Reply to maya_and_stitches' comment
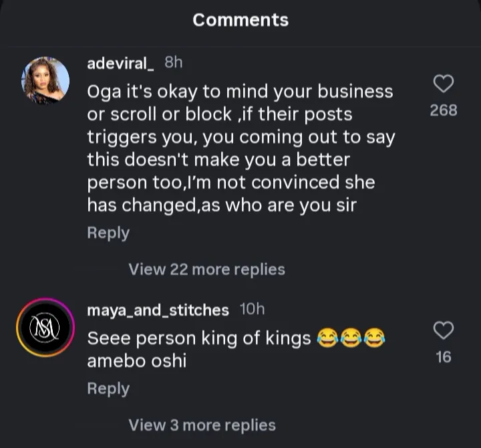This screenshot has width=481, height=448. pos(108,388)
